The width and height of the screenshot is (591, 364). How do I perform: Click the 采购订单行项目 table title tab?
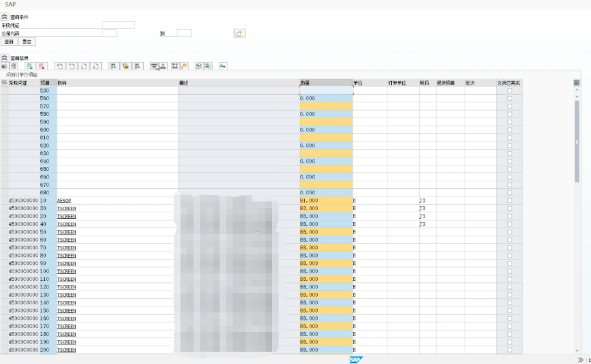21,74
